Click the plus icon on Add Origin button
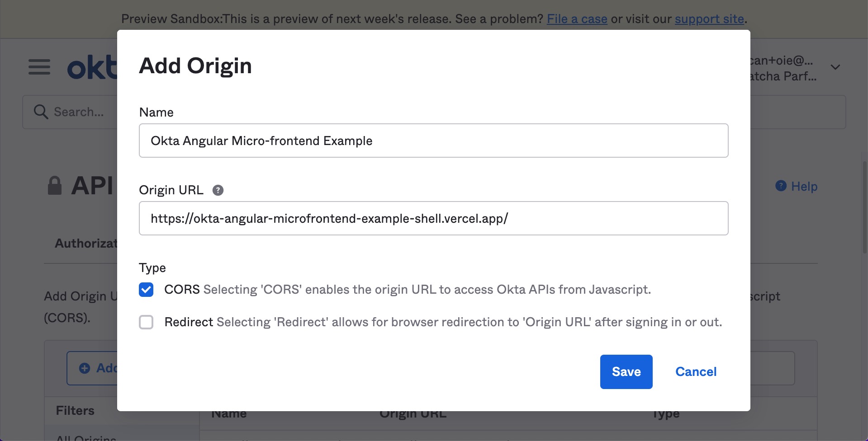This screenshot has width=868, height=441. pos(85,368)
